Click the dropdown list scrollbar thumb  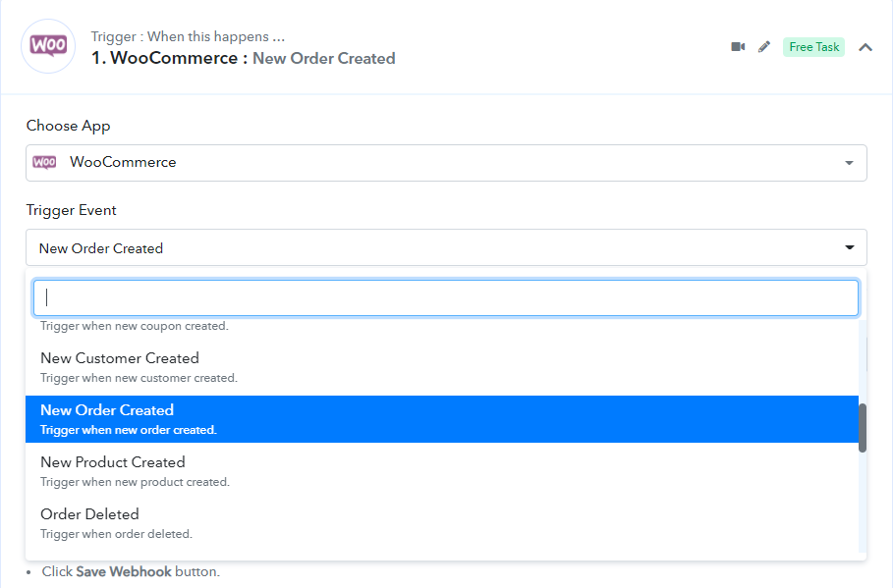click(x=863, y=428)
